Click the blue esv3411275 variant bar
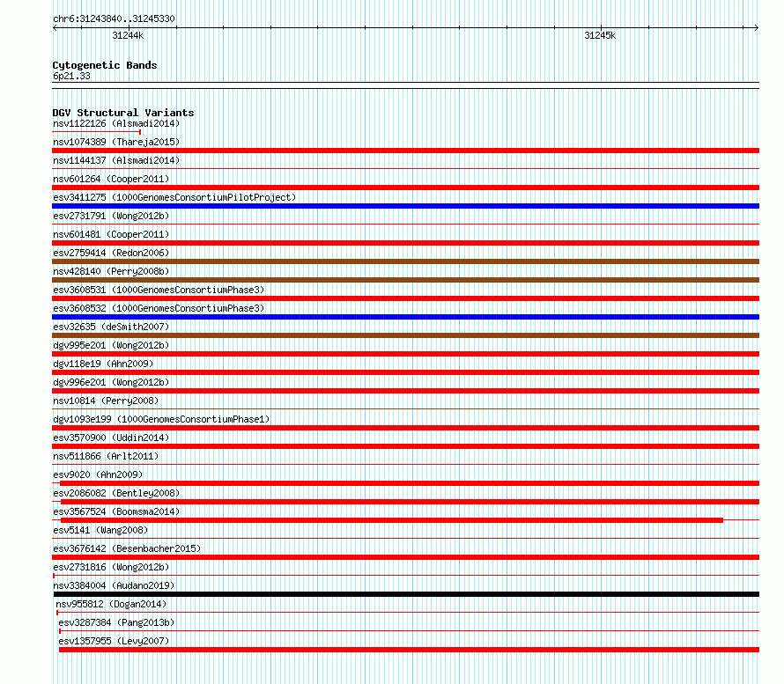 pyautogui.click(x=405, y=206)
